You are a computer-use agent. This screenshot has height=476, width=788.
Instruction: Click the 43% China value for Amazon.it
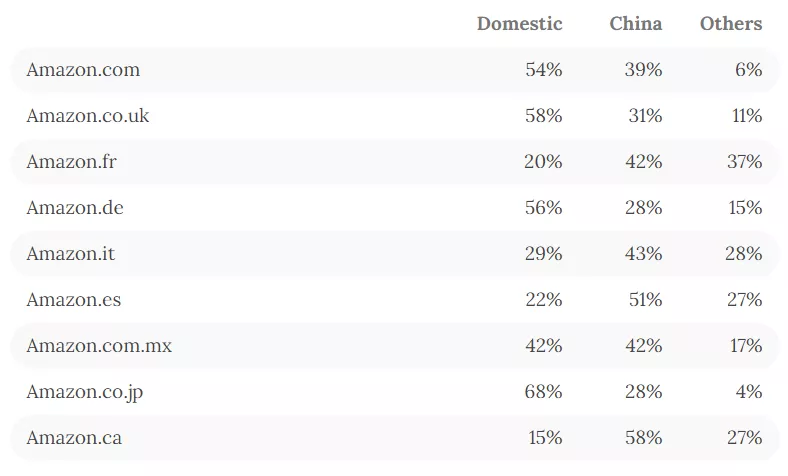coord(642,254)
